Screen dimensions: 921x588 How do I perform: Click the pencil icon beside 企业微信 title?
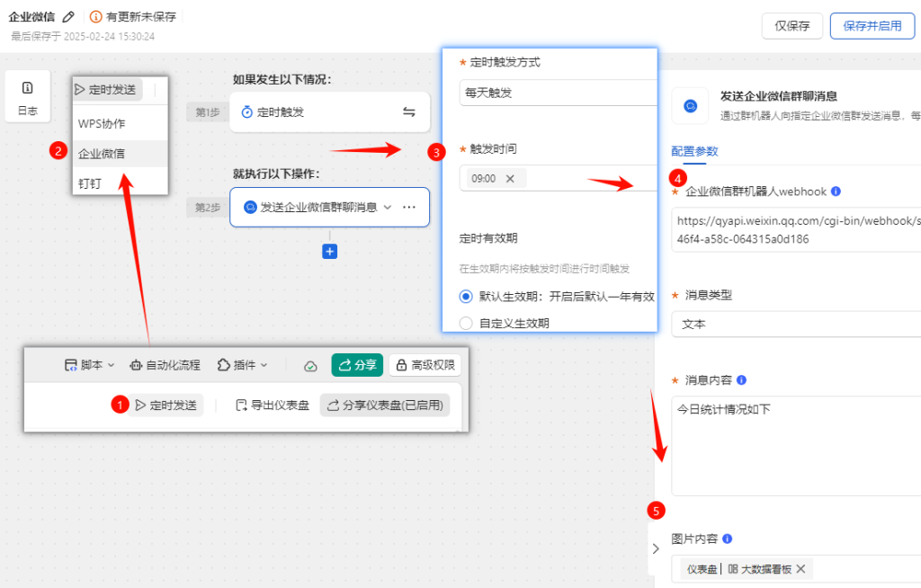click(68, 17)
